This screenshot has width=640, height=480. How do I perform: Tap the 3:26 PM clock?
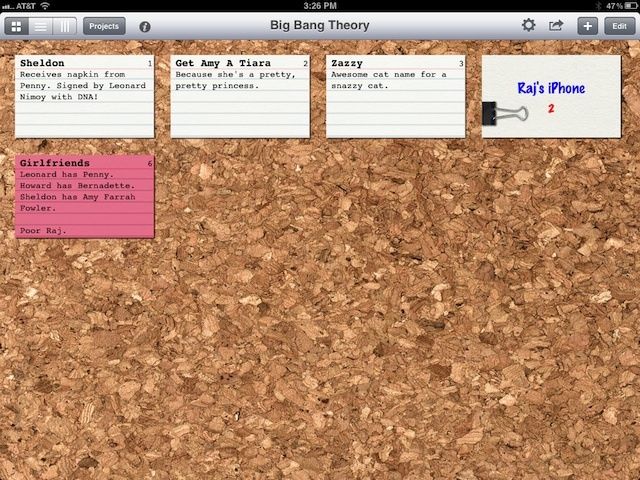click(x=320, y=6)
